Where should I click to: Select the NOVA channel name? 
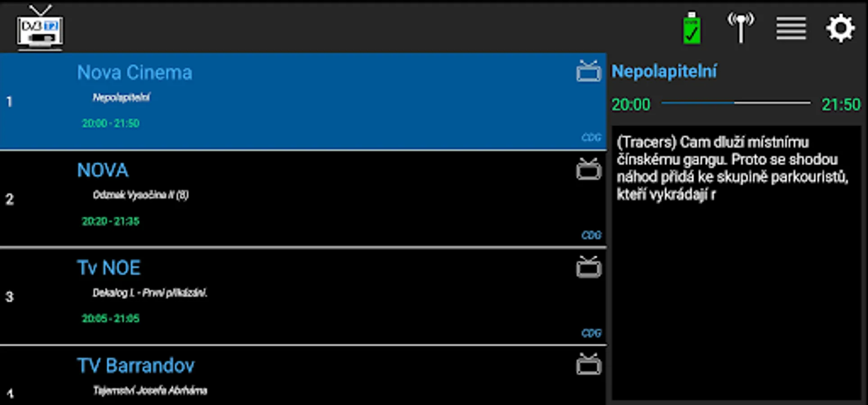[x=103, y=170]
